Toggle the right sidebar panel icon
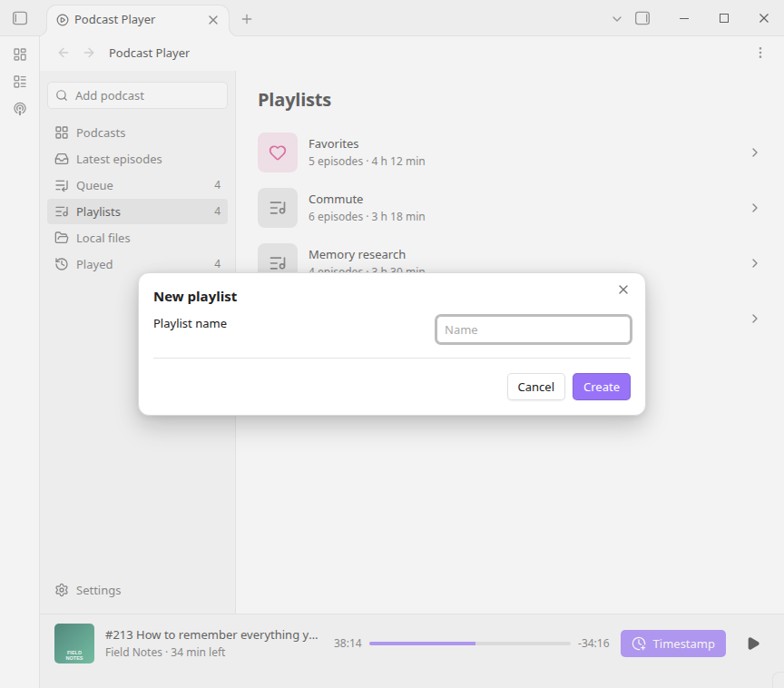The image size is (784, 688). click(642, 18)
